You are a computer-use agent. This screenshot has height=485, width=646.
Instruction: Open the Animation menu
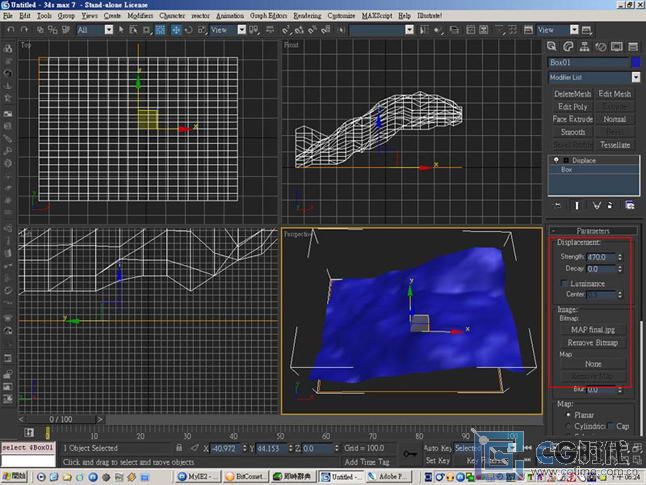(x=229, y=16)
